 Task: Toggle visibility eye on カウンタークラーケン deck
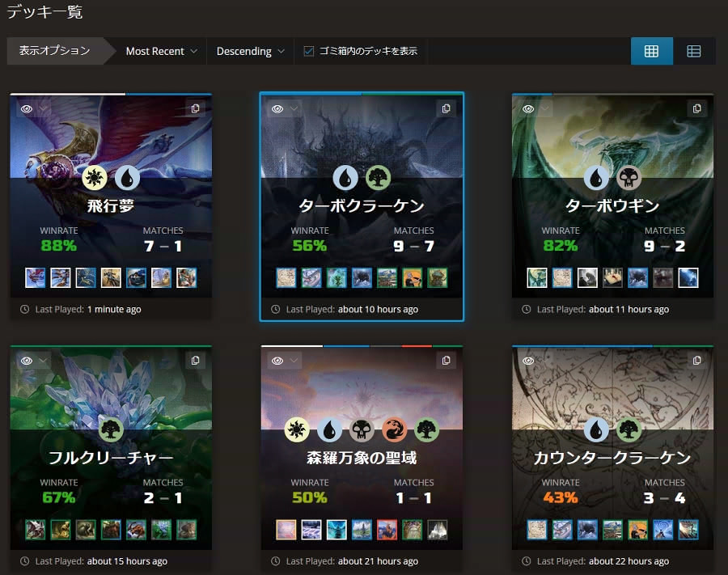click(528, 361)
